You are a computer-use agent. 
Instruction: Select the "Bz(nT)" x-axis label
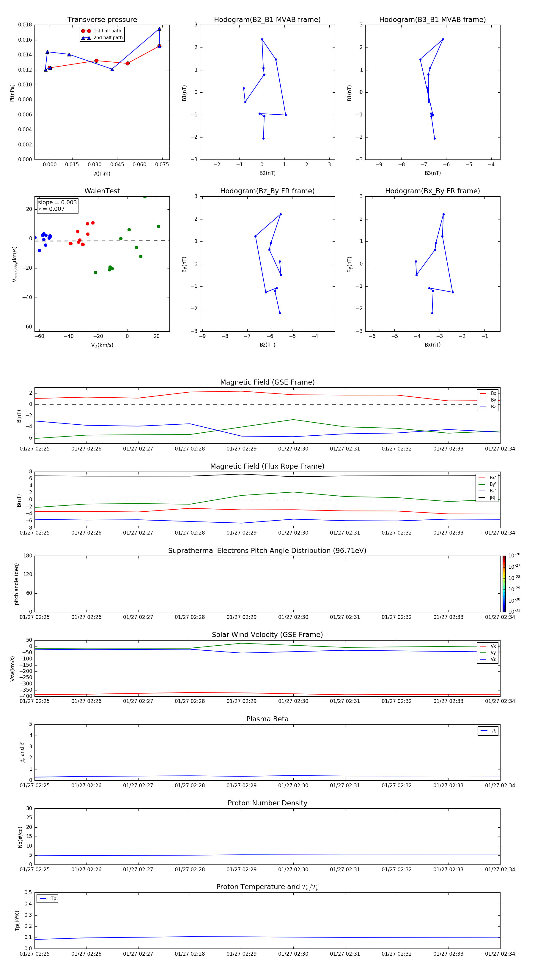tap(267, 345)
